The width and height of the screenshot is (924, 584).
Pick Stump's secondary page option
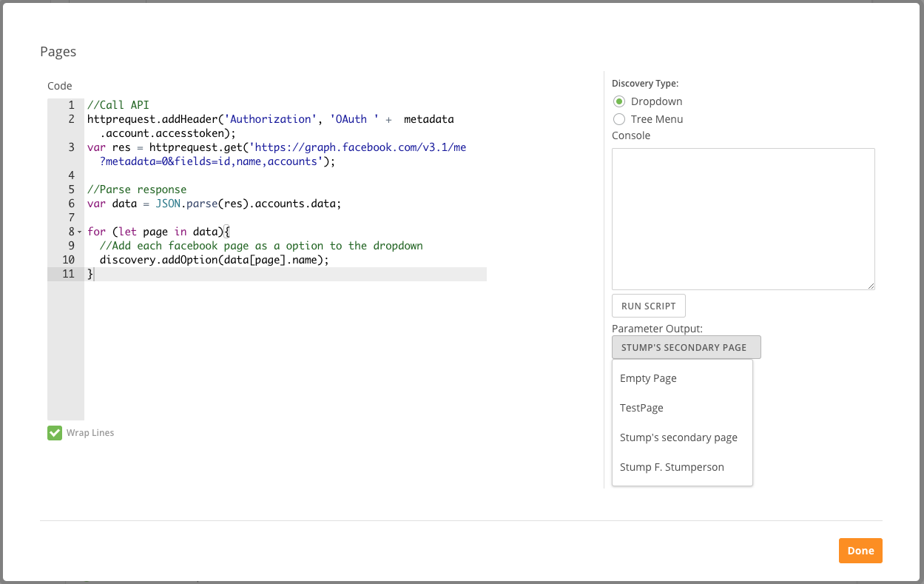pos(678,437)
